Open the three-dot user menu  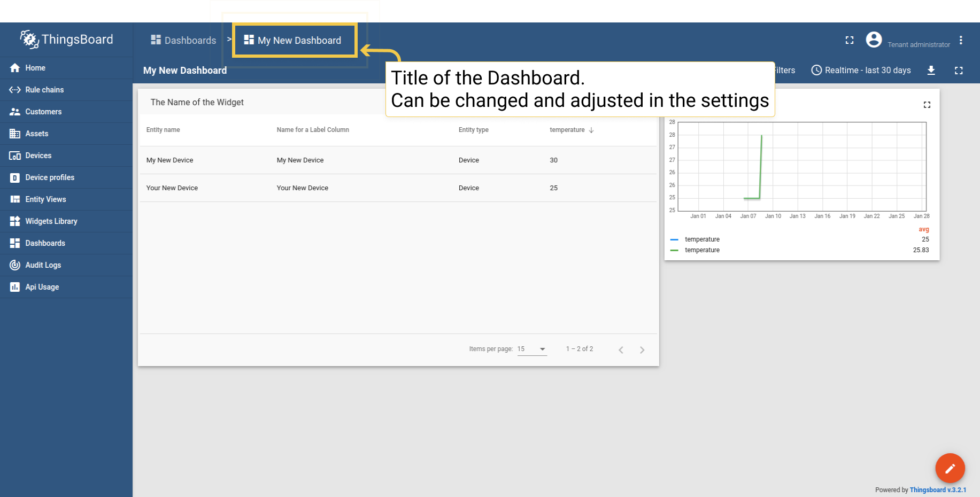(x=961, y=40)
